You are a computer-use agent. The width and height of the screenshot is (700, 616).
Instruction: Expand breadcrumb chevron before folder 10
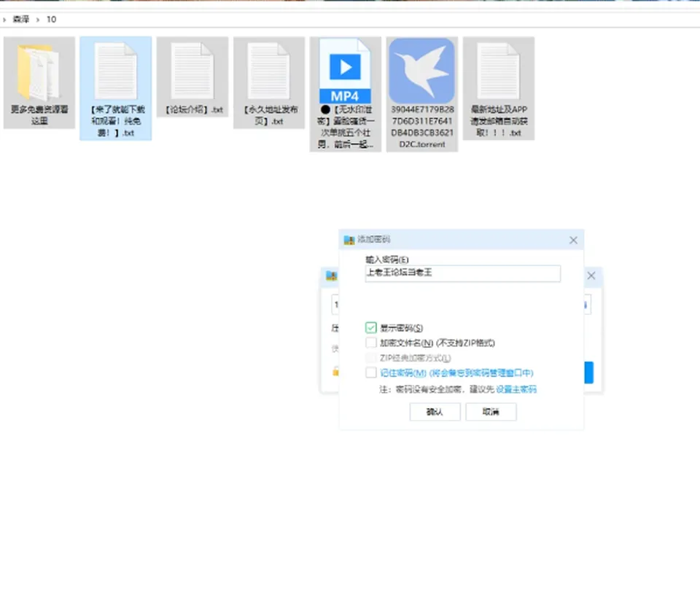click(37, 20)
